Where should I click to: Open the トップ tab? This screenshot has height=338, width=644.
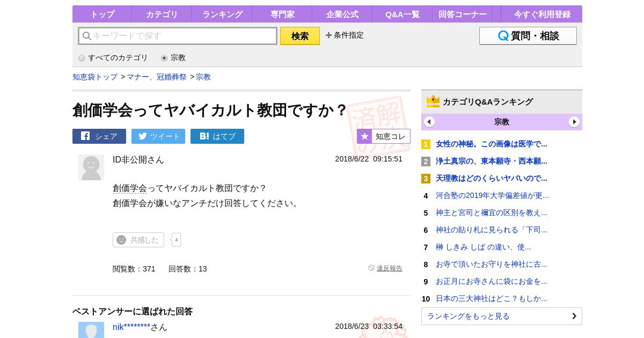102,14
